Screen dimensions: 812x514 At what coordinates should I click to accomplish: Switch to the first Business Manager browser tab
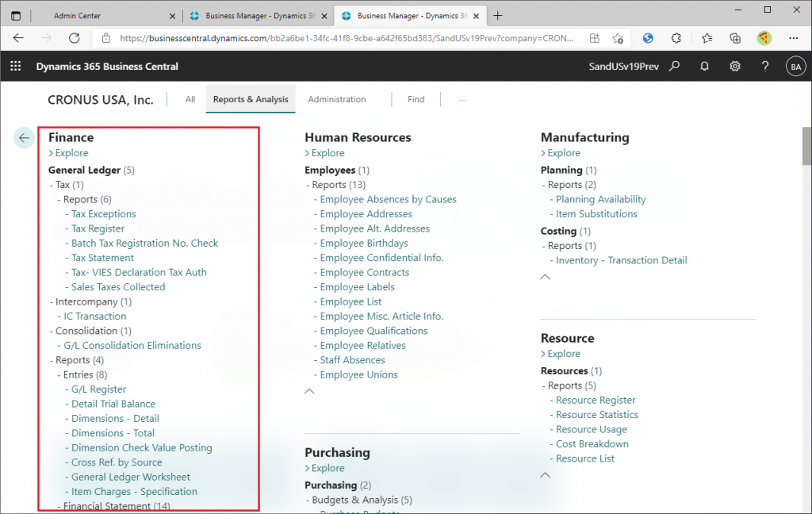click(x=259, y=16)
